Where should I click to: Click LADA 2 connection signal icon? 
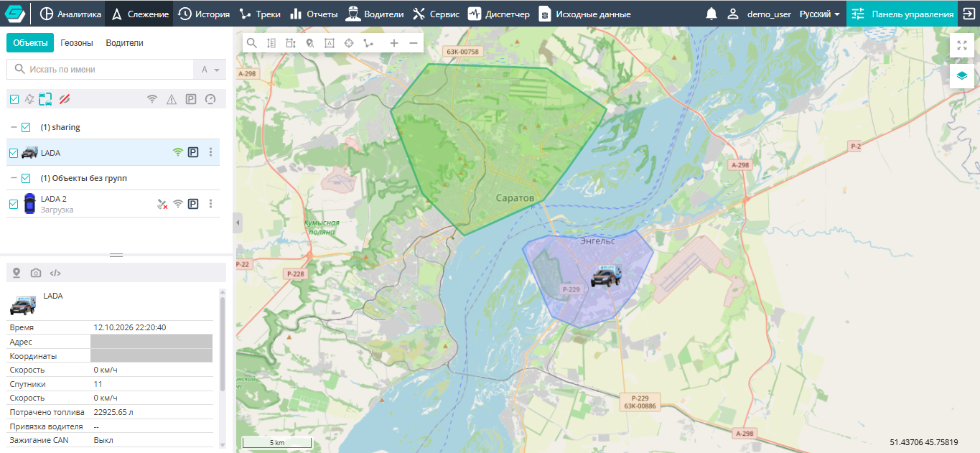178,204
